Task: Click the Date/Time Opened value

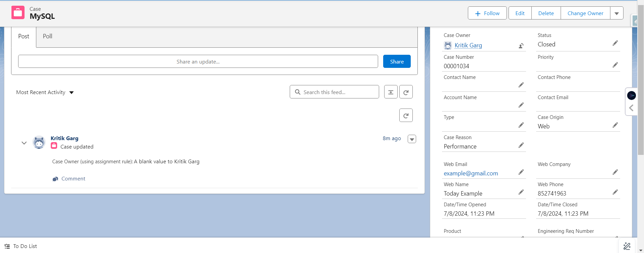Action: click(x=469, y=214)
